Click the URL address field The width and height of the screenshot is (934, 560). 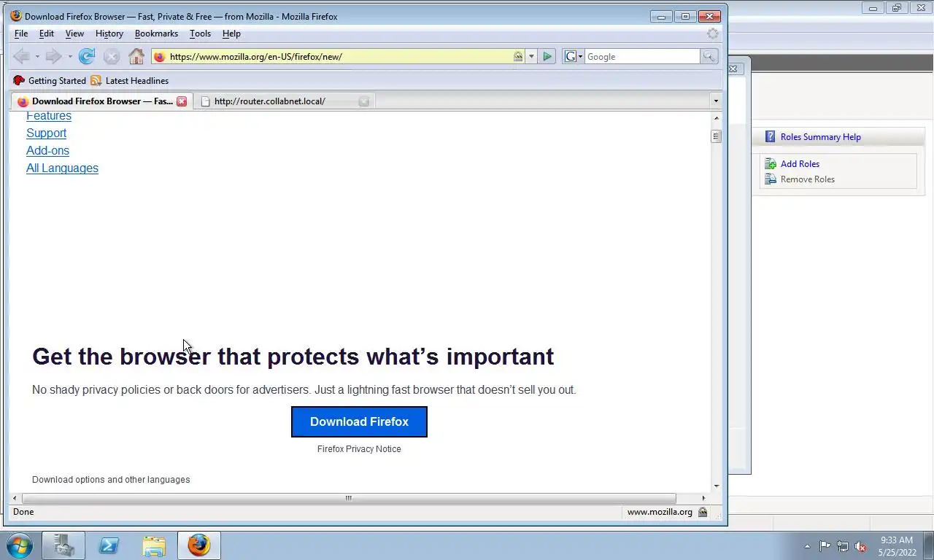[339, 56]
